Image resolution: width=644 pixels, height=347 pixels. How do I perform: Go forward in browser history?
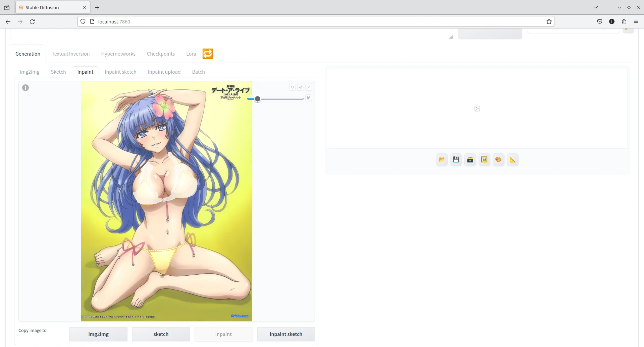tap(20, 21)
